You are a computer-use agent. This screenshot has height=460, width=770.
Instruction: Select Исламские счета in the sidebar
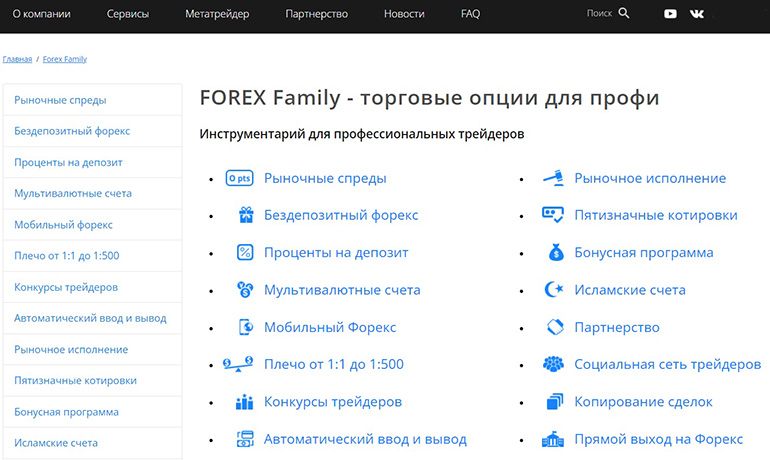(92, 443)
